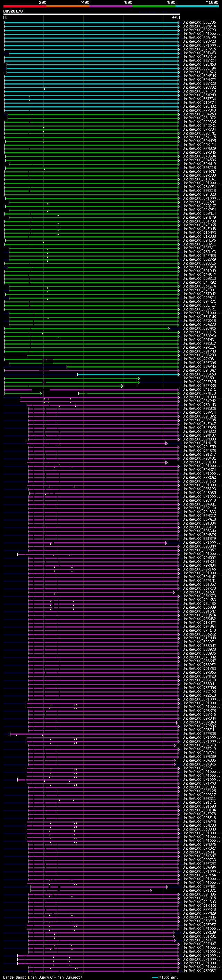This screenshot has width=222, height=980.
Task: Select the UniRef100_A4SAB5 label
Action: tap(199, 493)
